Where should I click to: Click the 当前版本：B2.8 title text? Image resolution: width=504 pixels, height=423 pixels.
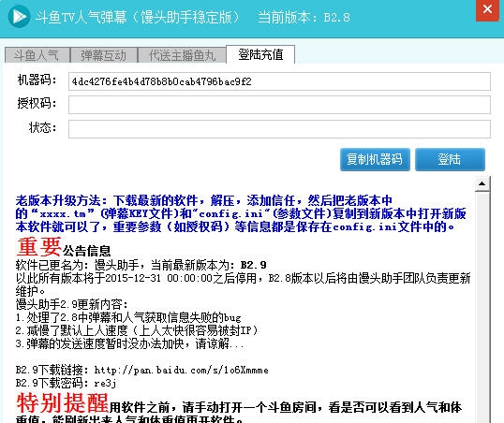click(x=304, y=17)
